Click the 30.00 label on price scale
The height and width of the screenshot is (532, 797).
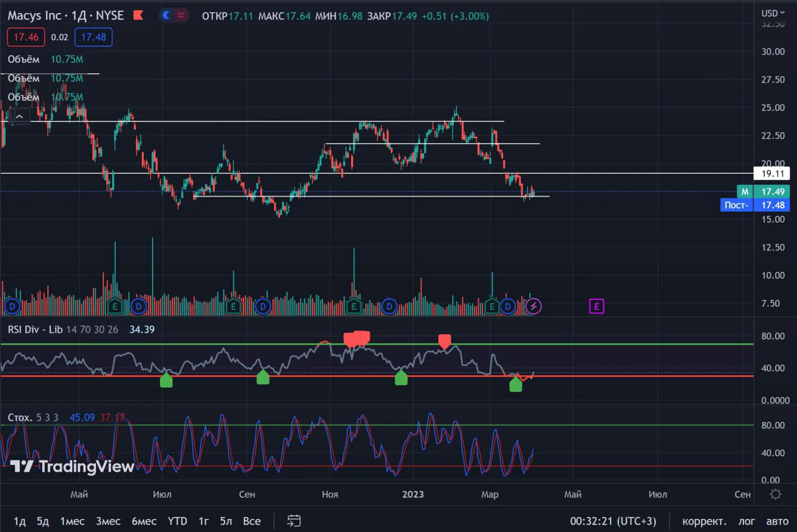tap(774, 52)
